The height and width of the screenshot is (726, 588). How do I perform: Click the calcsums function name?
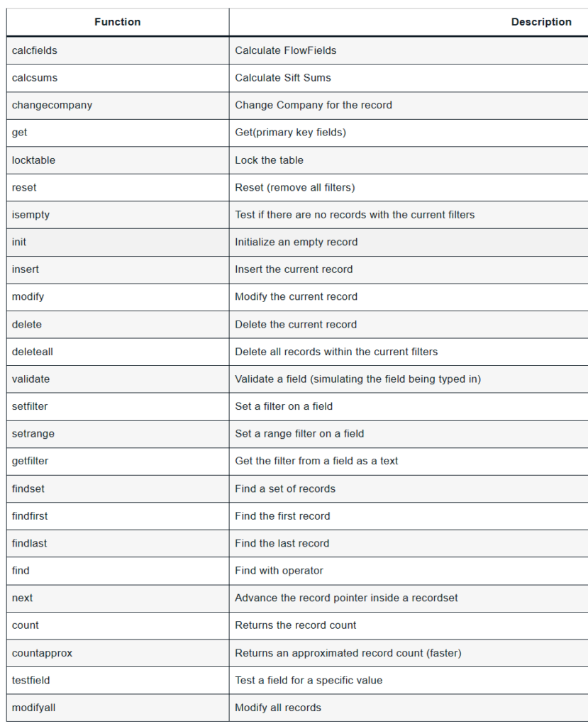pos(35,78)
